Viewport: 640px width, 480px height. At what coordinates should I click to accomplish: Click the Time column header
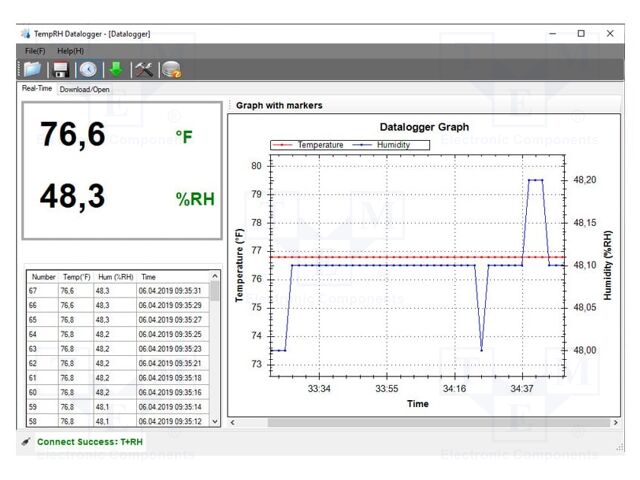pos(149,276)
